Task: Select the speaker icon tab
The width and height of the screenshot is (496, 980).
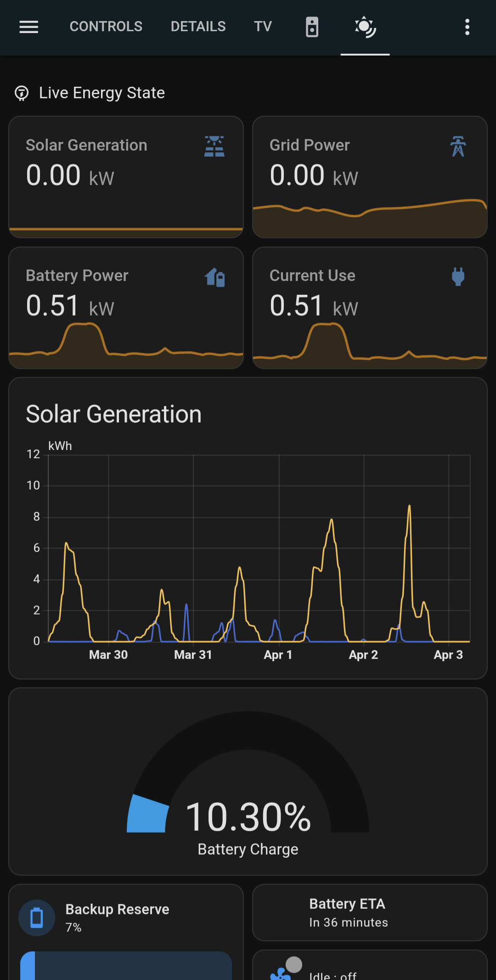Action: pos(312,27)
